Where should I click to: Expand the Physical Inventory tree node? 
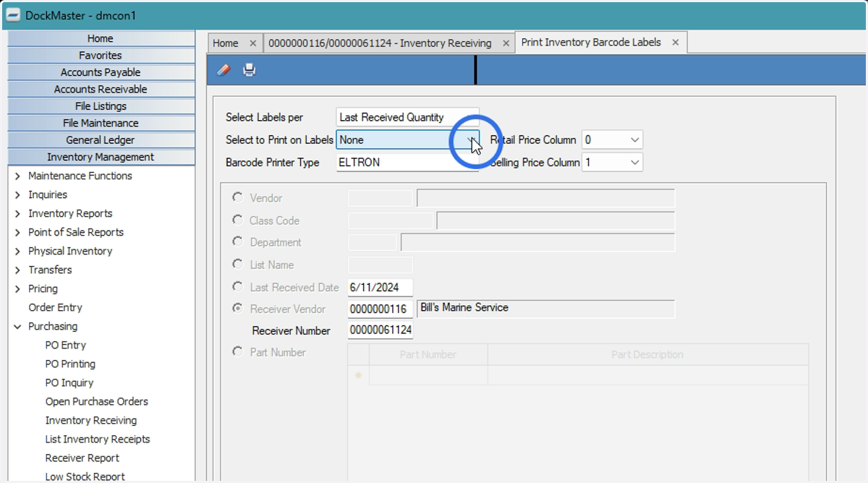tap(18, 251)
